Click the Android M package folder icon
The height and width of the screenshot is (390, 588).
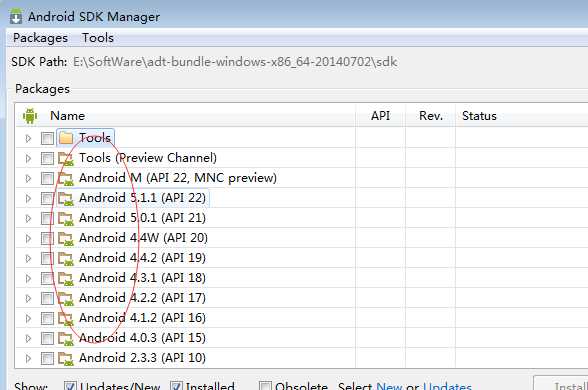66,178
